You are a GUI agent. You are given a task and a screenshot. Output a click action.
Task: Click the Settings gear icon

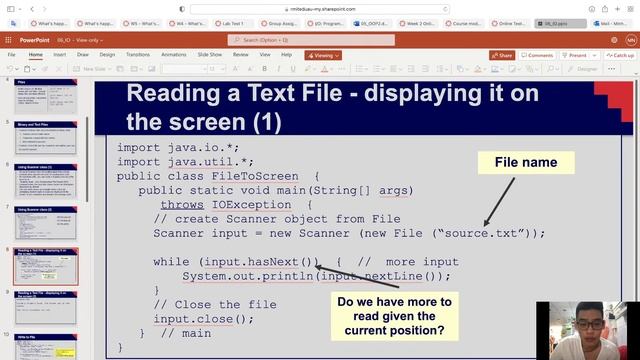(x=614, y=40)
